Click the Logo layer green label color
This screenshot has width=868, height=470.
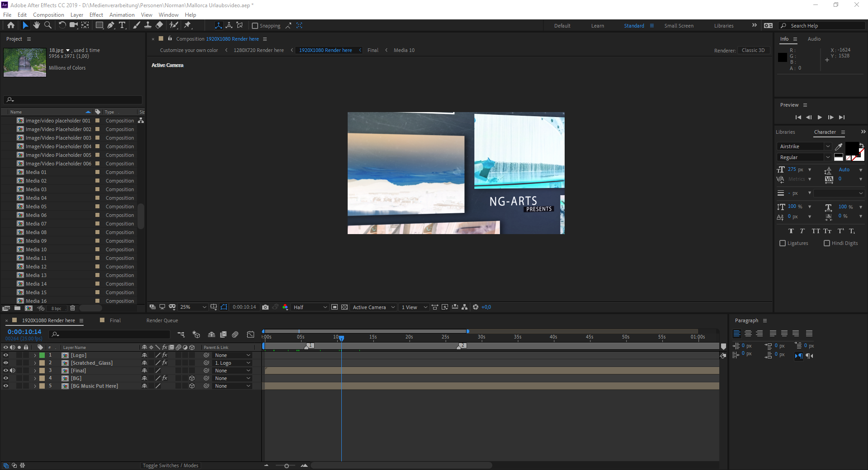[42, 355]
